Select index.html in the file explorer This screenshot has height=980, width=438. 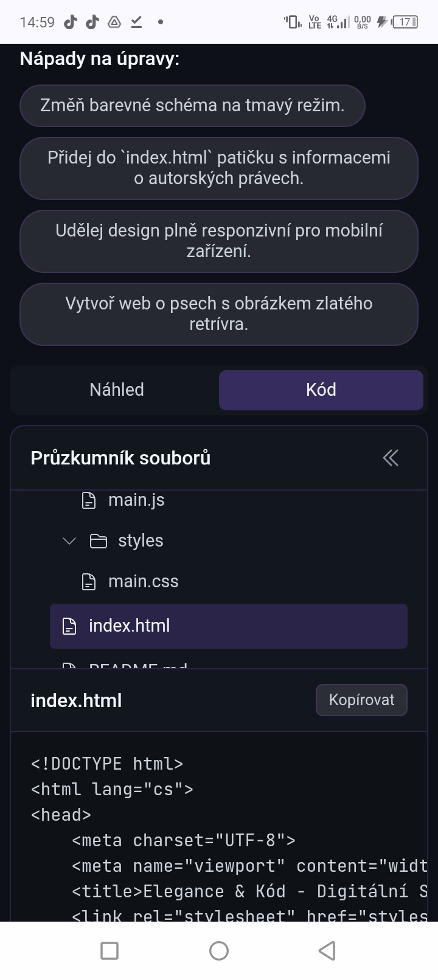coord(130,626)
